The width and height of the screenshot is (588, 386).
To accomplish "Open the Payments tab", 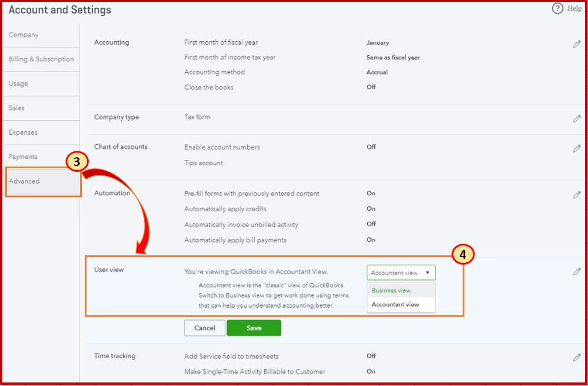I will point(41,157).
